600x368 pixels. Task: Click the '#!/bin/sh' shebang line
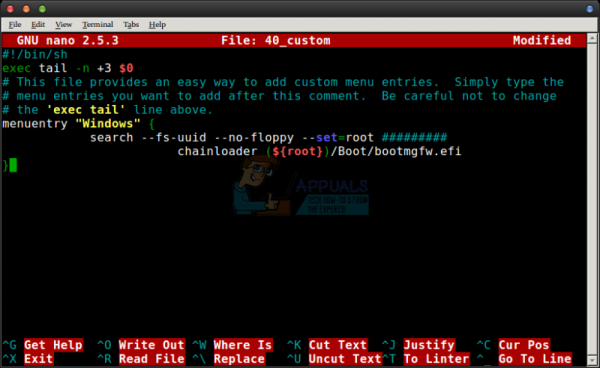[x=35, y=54]
